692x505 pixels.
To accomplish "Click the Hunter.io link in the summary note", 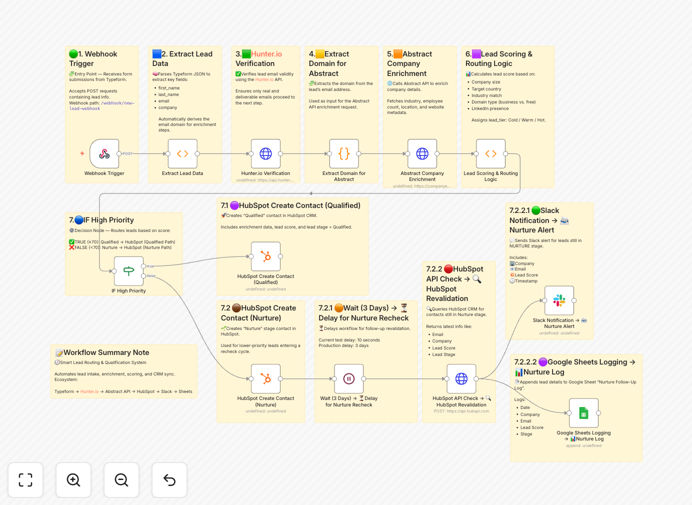I will pos(89,392).
